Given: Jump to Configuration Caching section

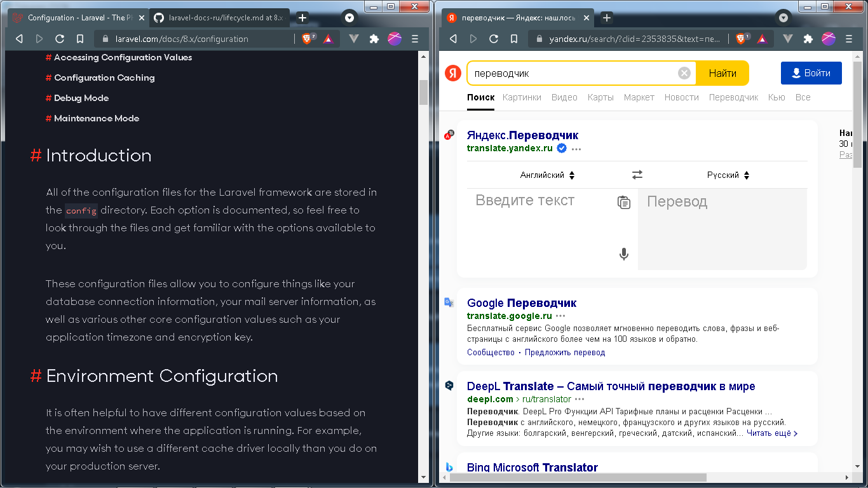Looking at the screenshot, I should 104,78.
